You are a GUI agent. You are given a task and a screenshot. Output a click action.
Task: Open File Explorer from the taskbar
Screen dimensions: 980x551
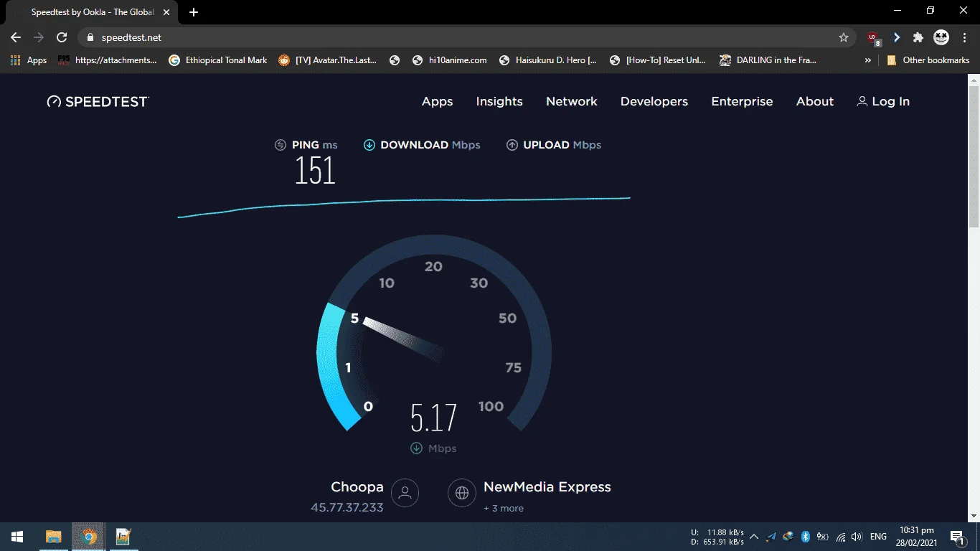[54, 537]
